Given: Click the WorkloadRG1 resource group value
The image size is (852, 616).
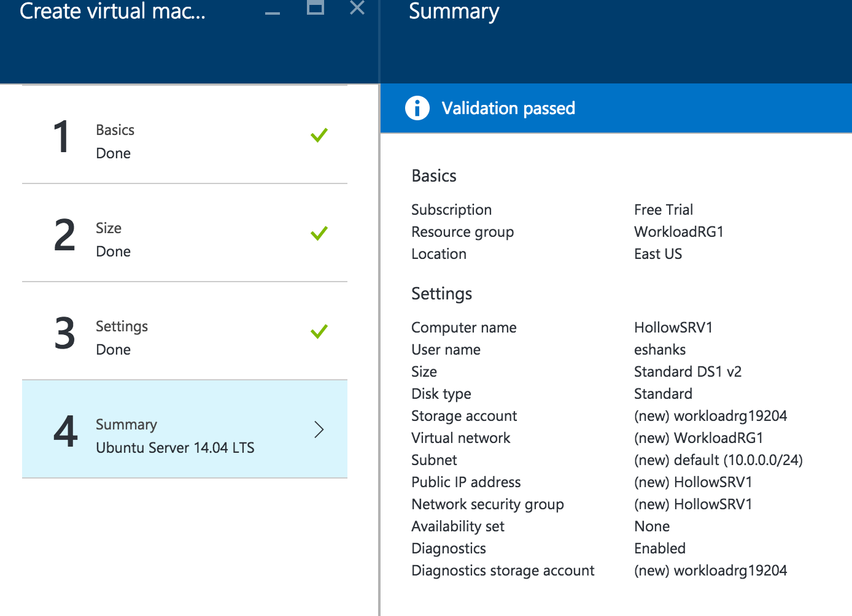Looking at the screenshot, I should (x=678, y=232).
